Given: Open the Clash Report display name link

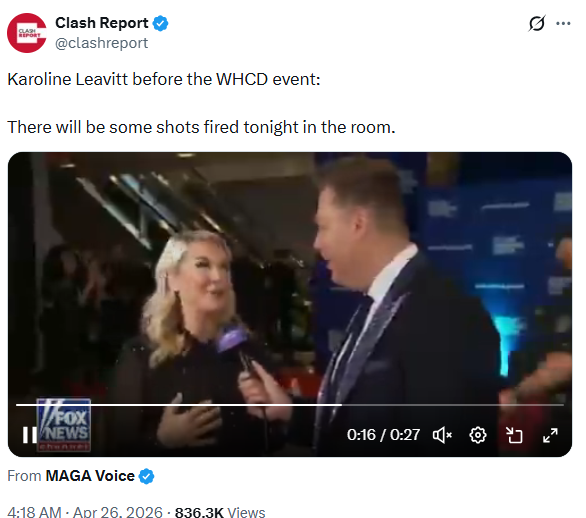Looking at the screenshot, I should click(x=102, y=23).
